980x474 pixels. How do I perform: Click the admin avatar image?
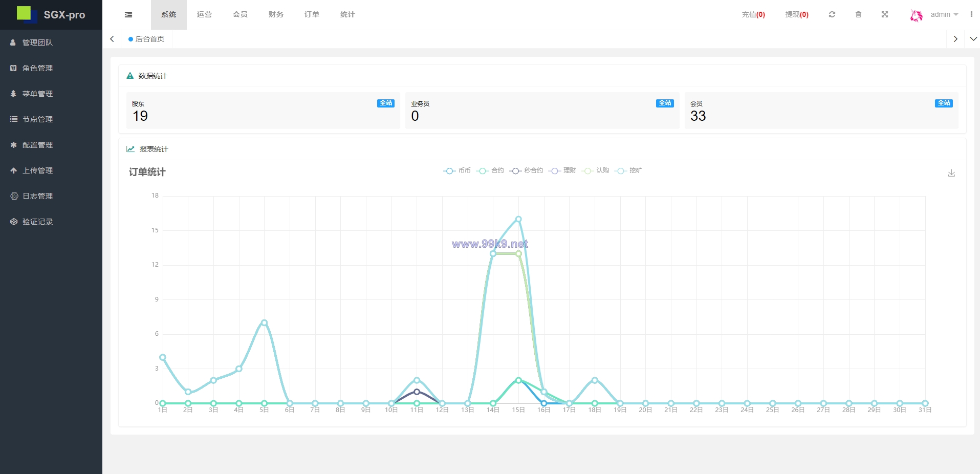pyautogui.click(x=917, y=15)
